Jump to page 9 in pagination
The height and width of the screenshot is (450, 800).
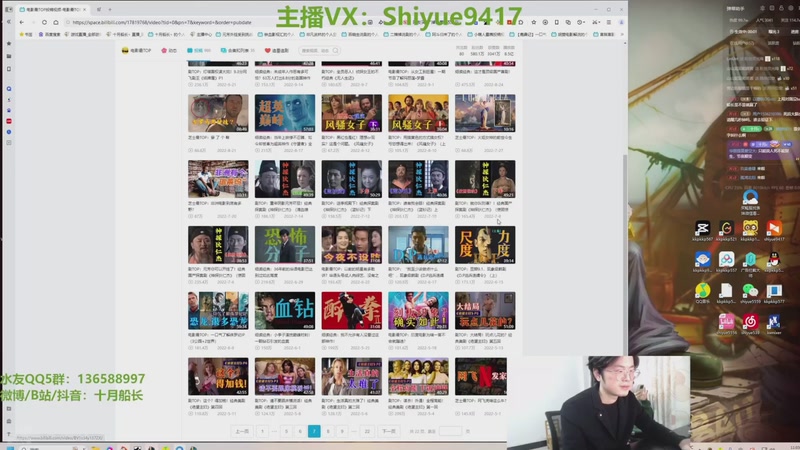pyautogui.click(x=342, y=431)
